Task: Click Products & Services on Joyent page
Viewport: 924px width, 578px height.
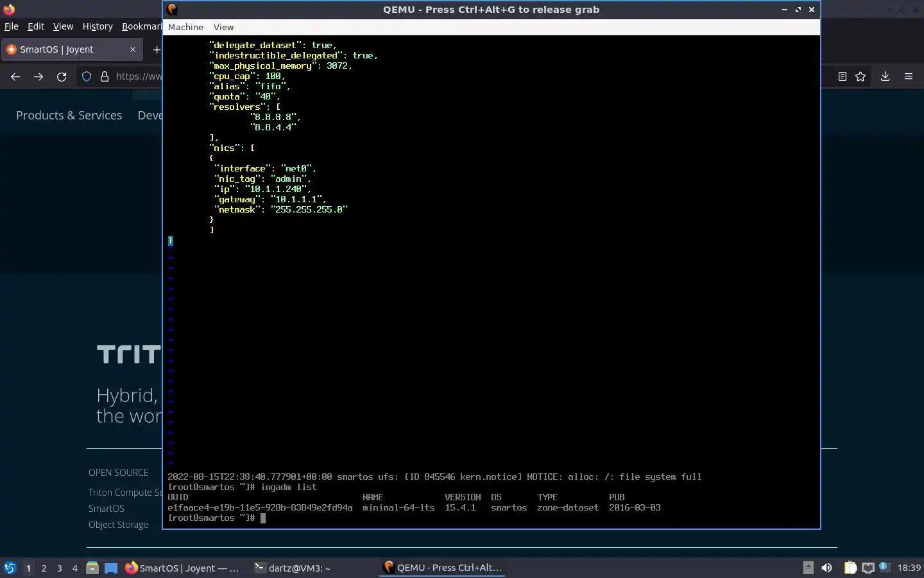Action: click(69, 115)
